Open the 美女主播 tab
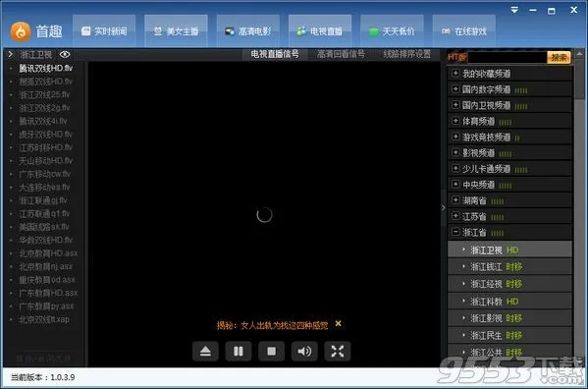This screenshot has height=389, width=588. click(176, 31)
